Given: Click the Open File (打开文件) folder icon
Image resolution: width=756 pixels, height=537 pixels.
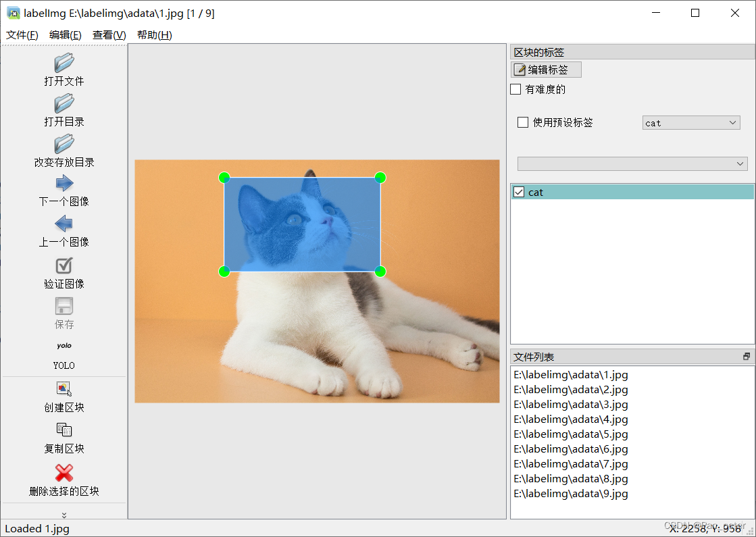Looking at the screenshot, I should click(x=64, y=63).
